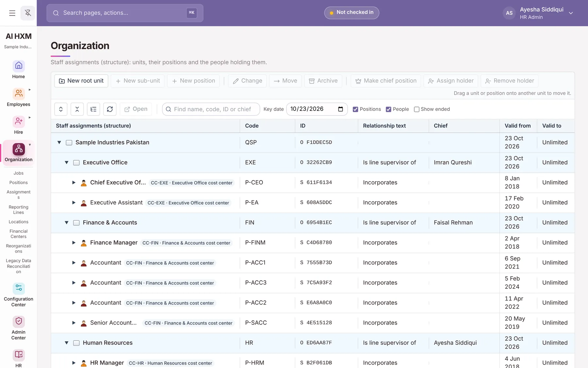
Task: Open the hamburger menu icon
Action: [12, 13]
